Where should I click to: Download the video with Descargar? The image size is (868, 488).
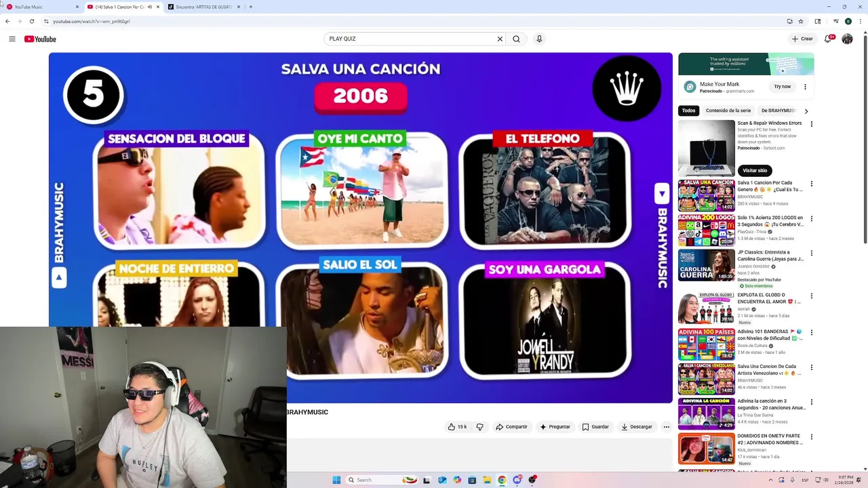tap(637, 427)
